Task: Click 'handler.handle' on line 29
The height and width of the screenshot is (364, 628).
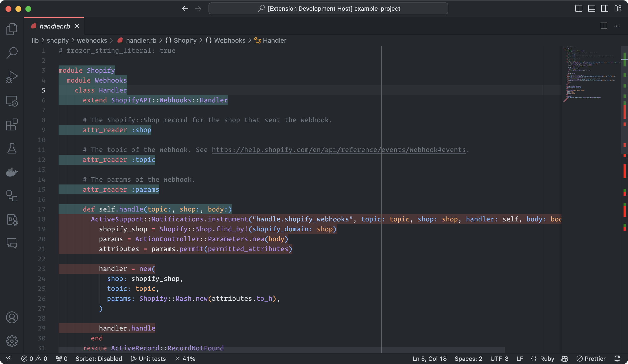Action: coord(127,328)
